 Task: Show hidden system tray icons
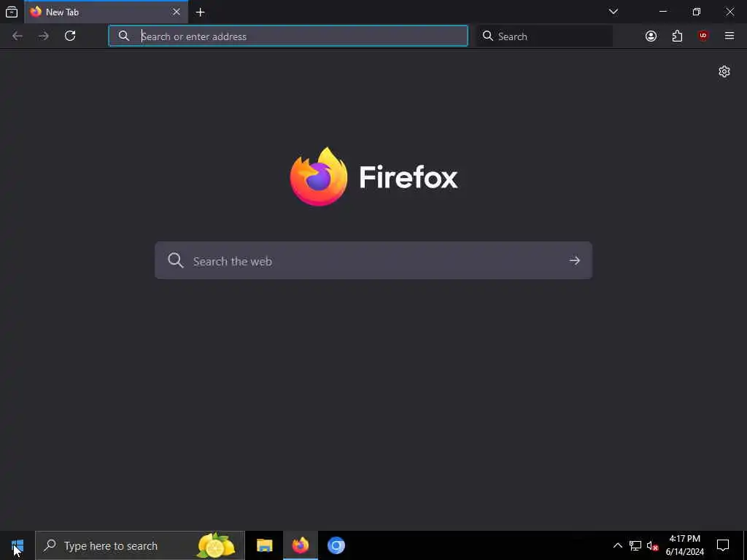(617, 545)
